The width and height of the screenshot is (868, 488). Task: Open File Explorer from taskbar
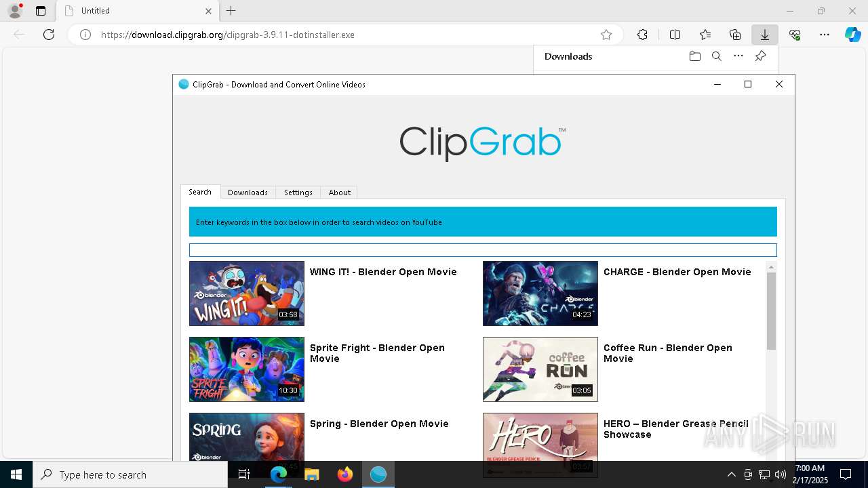(312, 474)
